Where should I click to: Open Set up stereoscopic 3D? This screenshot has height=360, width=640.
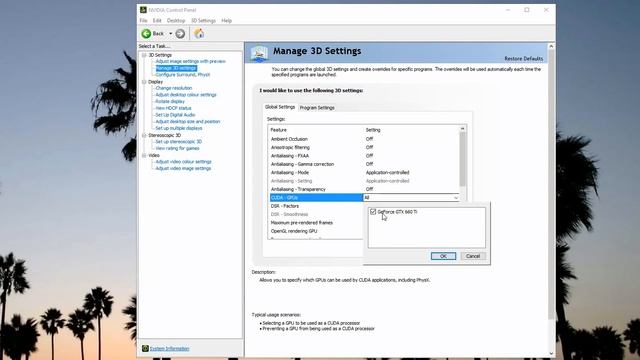tap(178, 142)
